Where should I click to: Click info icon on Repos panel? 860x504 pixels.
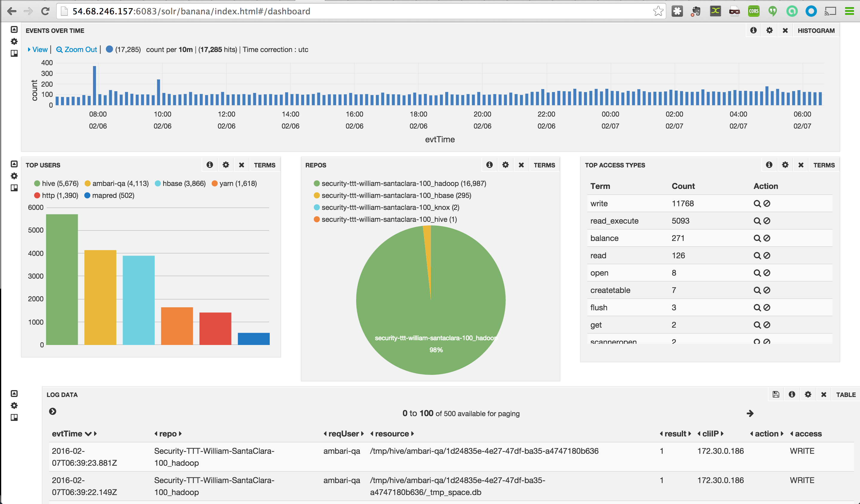pyautogui.click(x=490, y=165)
